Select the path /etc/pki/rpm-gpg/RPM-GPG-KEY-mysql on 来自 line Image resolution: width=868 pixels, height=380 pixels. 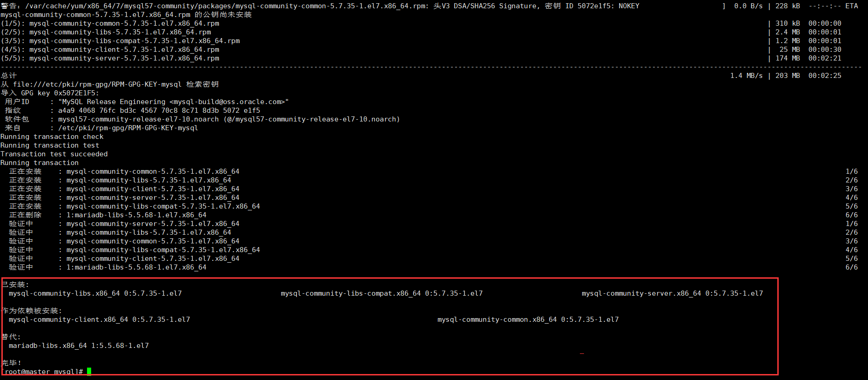click(128, 128)
